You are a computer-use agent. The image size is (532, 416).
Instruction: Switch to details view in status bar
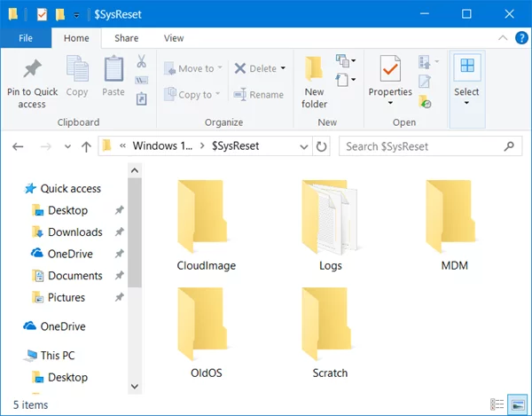click(497, 405)
